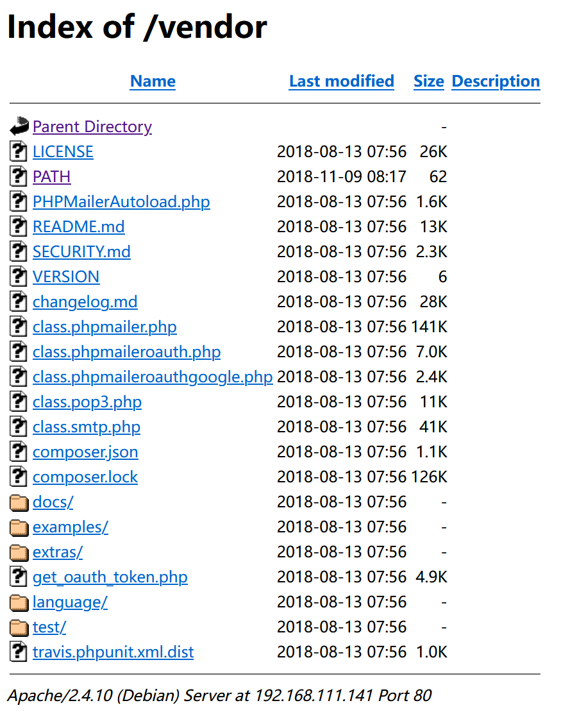
Task: Click the folder icon beside docs/
Action: click(x=19, y=502)
